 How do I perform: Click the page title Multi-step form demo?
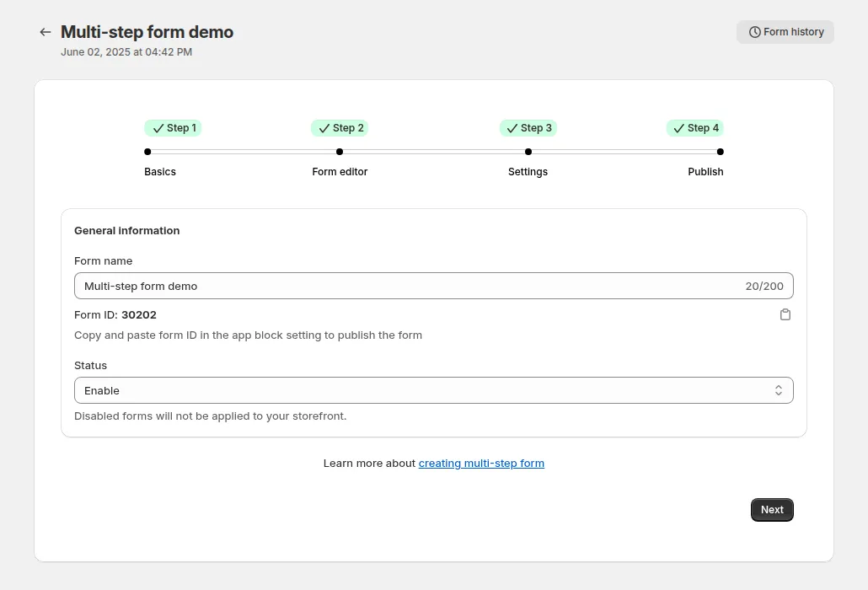pyautogui.click(x=147, y=32)
